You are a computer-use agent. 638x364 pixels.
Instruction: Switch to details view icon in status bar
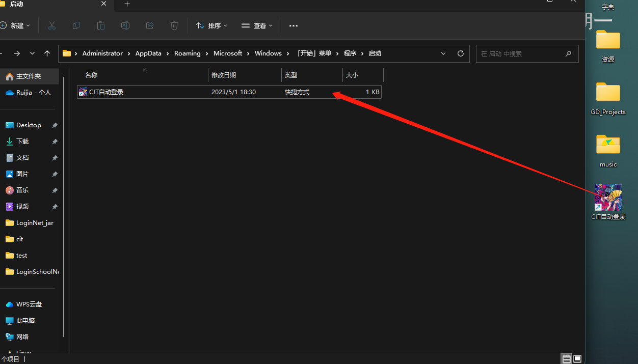pyautogui.click(x=567, y=359)
